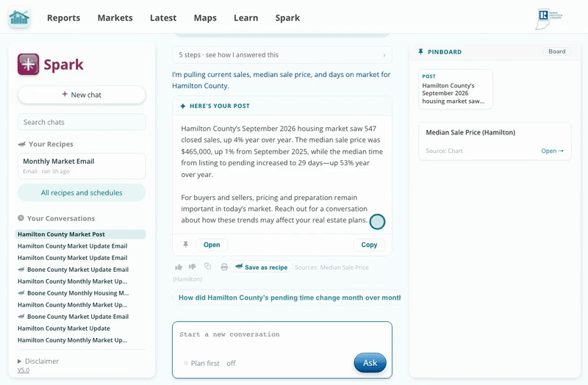Select Hamilton County Market Post conversation

tap(80, 234)
